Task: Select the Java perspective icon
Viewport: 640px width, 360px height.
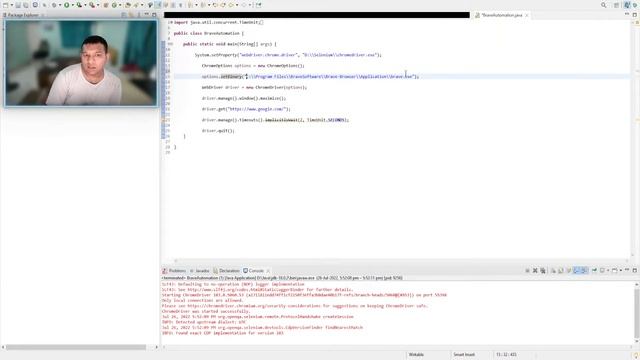Action: point(627,5)
